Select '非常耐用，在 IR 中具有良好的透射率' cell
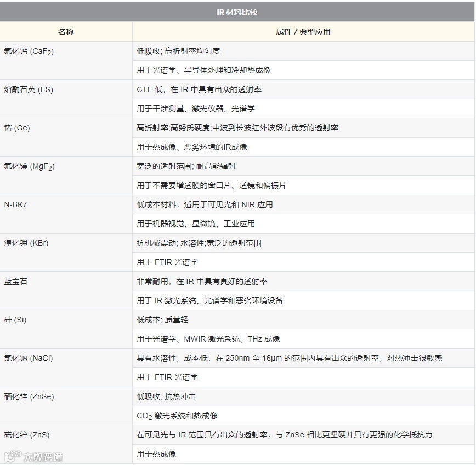Image resolution: width=476 pixels, height=466 pixels. click(303, 281)
